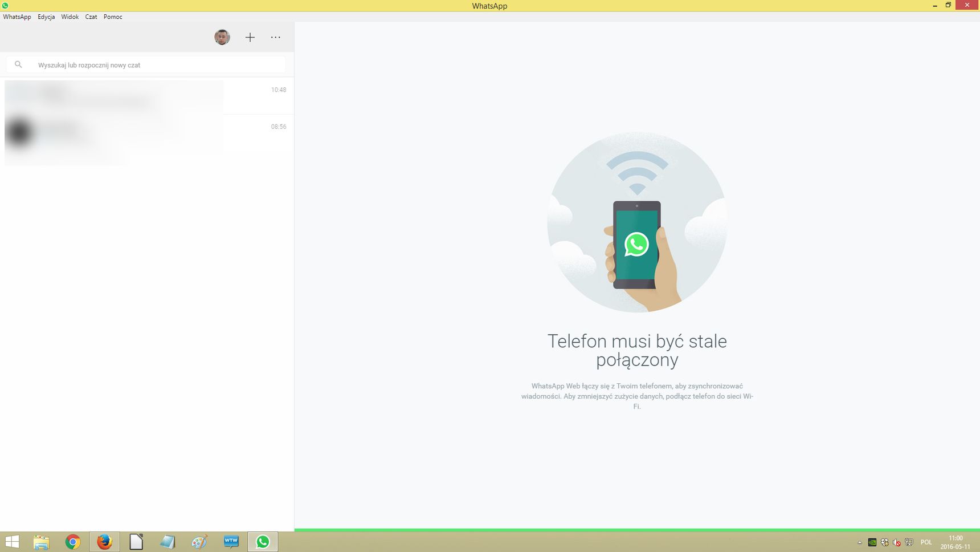Minimize the WhatsApp window

[x=935, y=5]
